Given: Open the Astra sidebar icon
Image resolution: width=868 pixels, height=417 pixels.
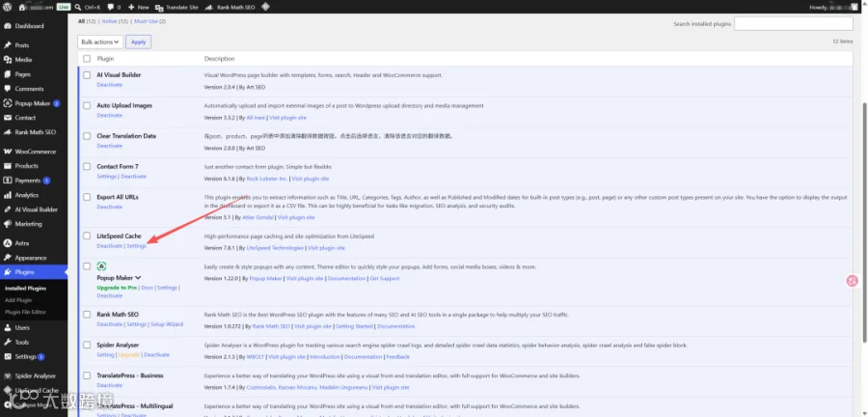Looking at the screenshot, I should 7,243.
